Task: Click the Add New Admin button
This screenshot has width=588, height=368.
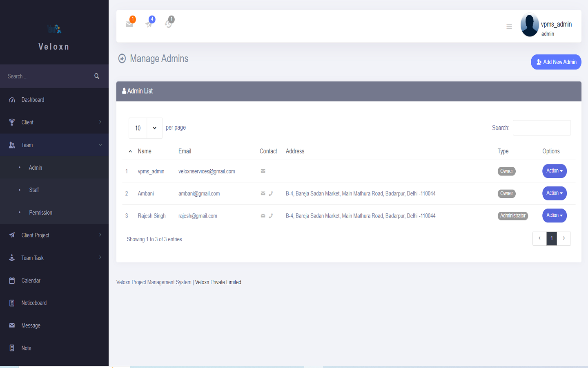Action: tap(556, 62)
